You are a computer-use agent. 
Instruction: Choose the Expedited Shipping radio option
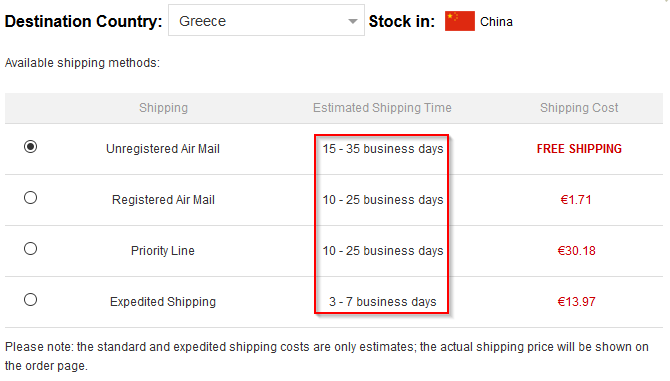coord(30,299)
